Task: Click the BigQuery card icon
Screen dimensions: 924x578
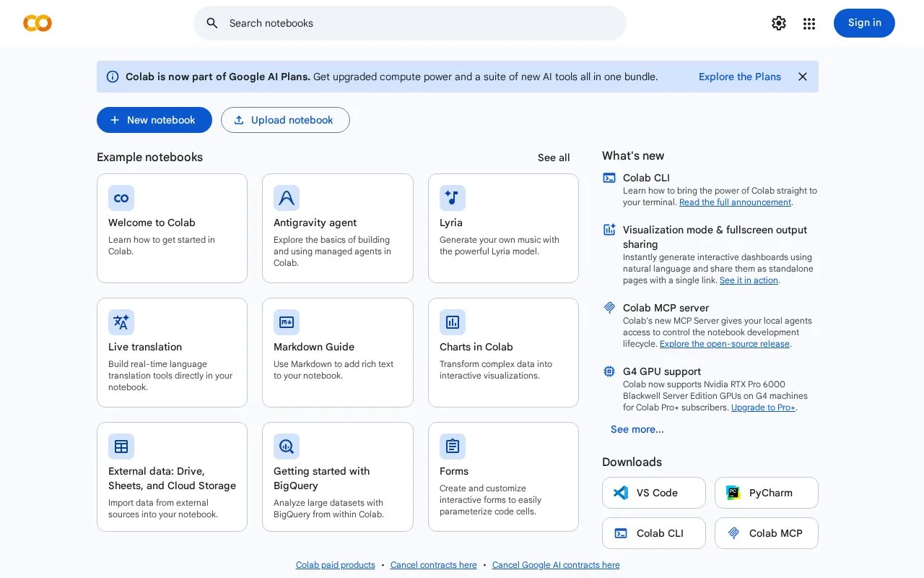Action: pos(287,447)
